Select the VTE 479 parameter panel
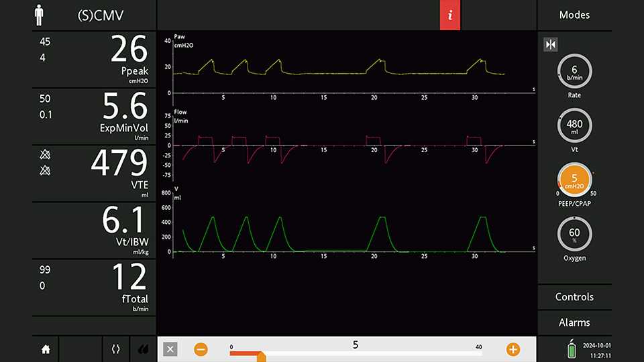644x362 pixels. click(x=94, y=173)
